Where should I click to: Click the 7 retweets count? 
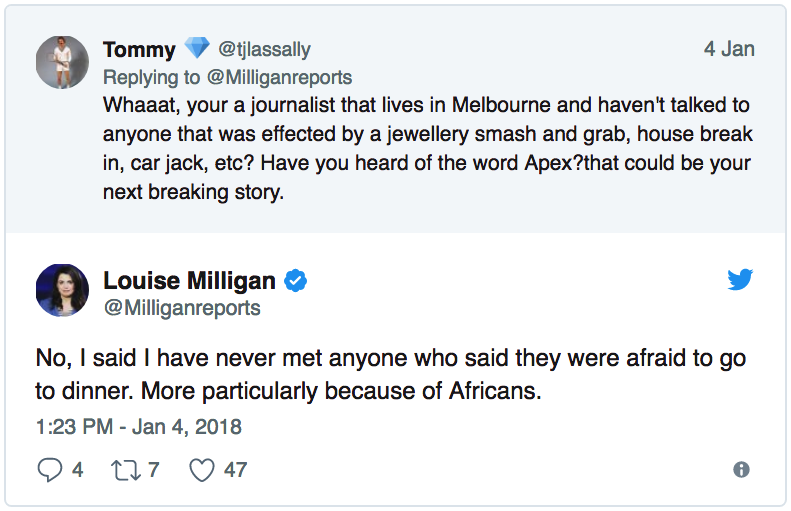(x=153, y=469)
